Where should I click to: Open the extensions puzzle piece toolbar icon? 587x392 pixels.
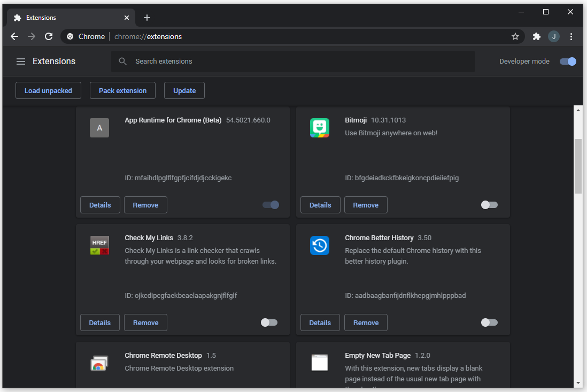click(537, 36)
